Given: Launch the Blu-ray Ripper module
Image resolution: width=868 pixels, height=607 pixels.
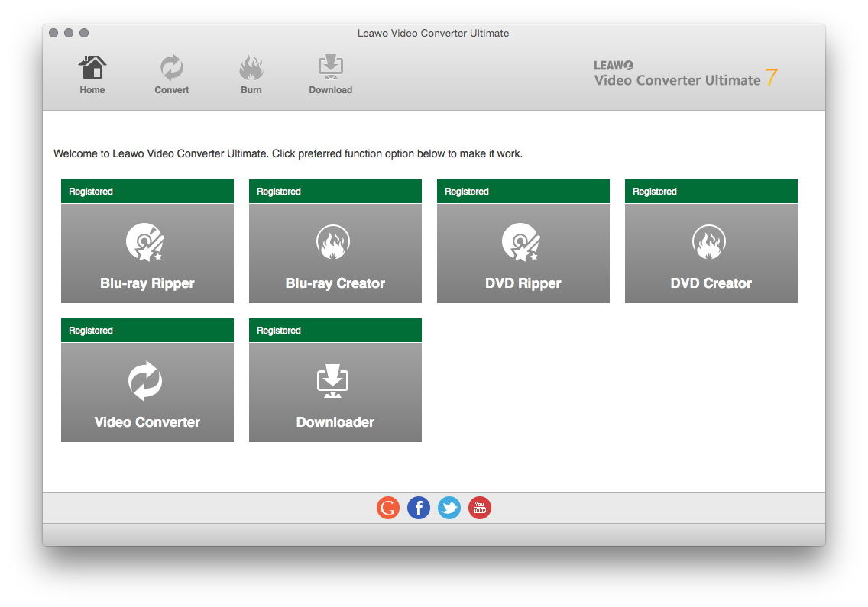Looking at the screenshot, I should coord(147,253).
